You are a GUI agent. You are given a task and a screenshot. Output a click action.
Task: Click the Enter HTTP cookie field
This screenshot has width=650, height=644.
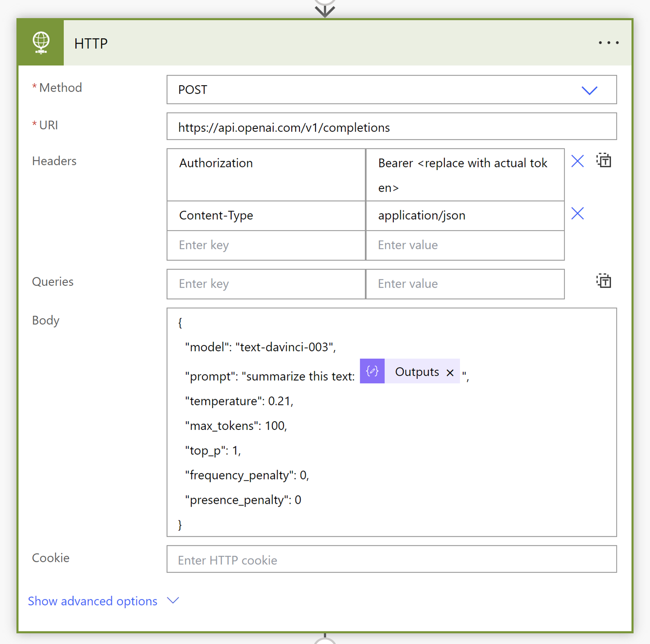pyautogui.click(x=392, y=559)
